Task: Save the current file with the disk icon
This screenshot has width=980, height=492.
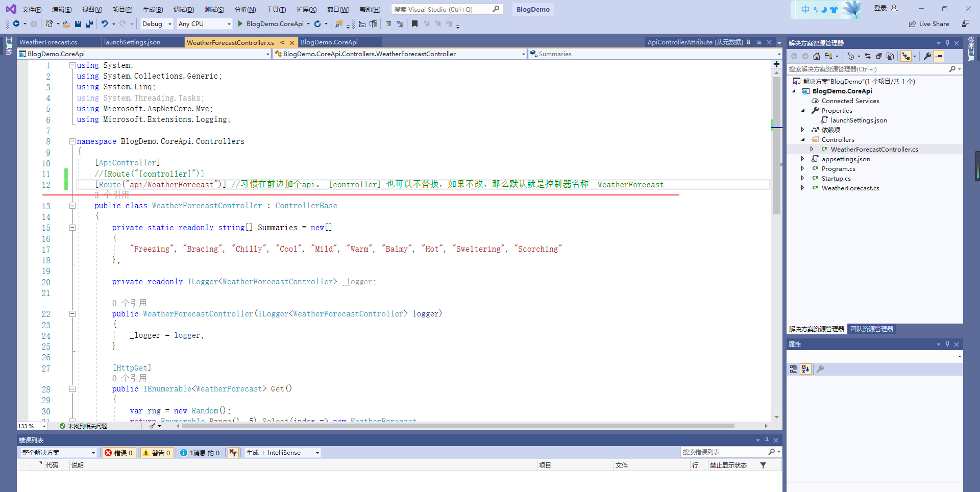Action: point(78,24)
